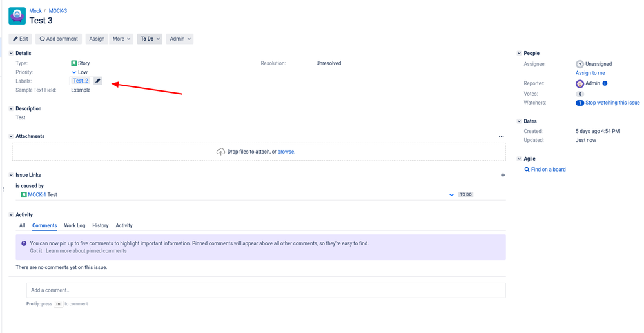Switch to the Work Log tab
Screen dimensions: 644x333
[75, 225]
